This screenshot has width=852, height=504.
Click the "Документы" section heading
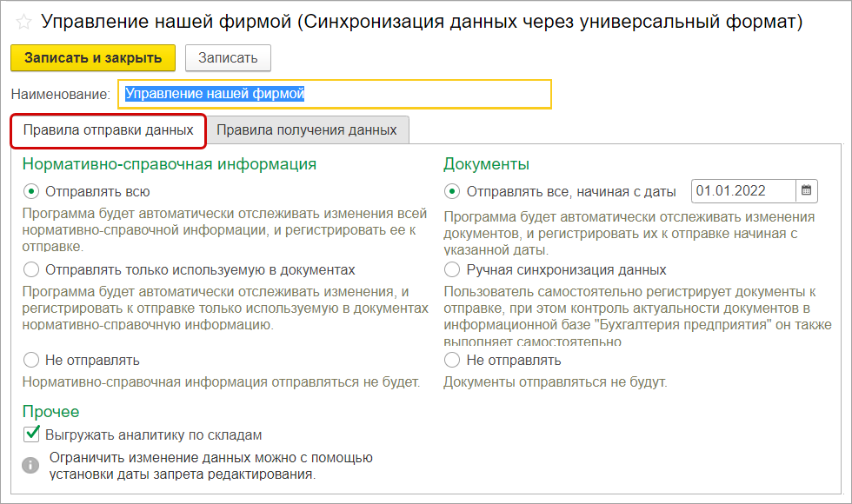[x=486, y=163]
